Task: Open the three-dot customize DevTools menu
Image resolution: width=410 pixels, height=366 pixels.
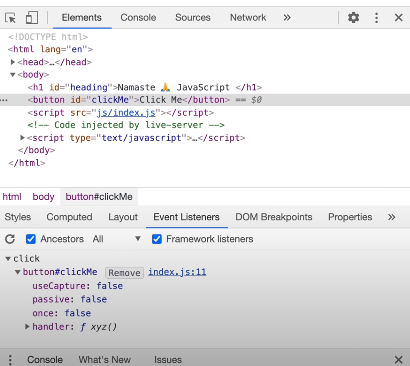Action: [x=376, y=17]
